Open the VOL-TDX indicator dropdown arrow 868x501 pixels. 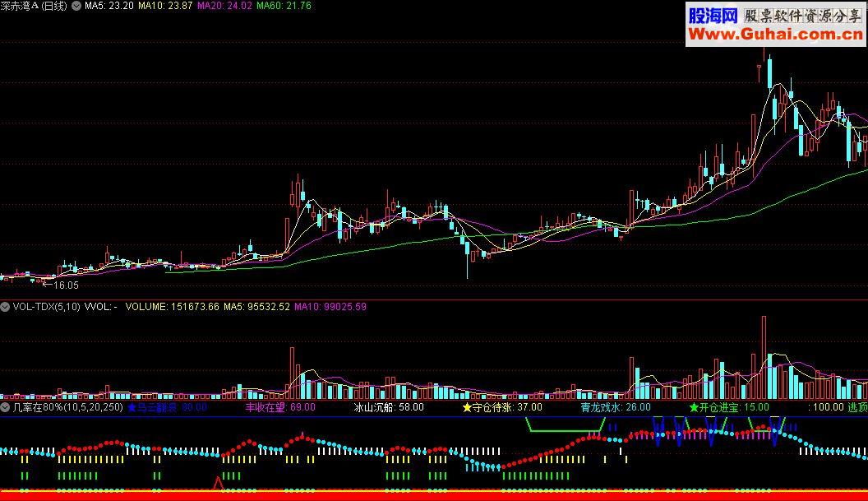tap(5, 307)
